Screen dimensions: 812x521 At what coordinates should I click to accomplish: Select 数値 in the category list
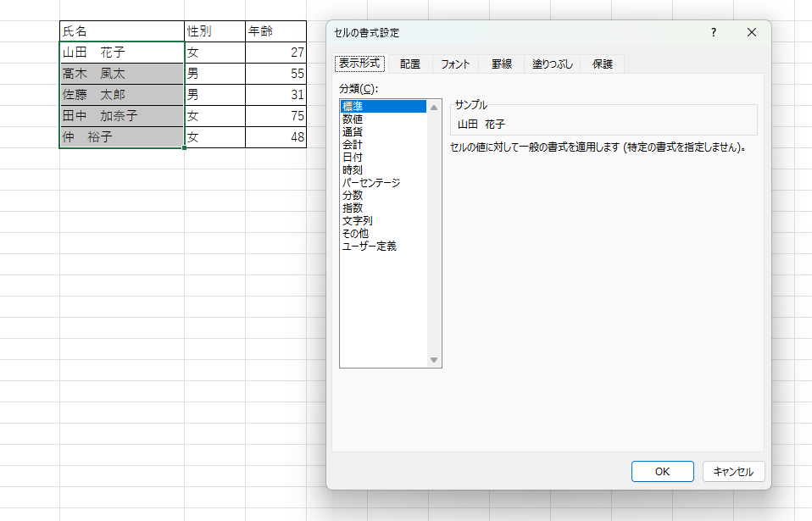click(x=353, y=119)
